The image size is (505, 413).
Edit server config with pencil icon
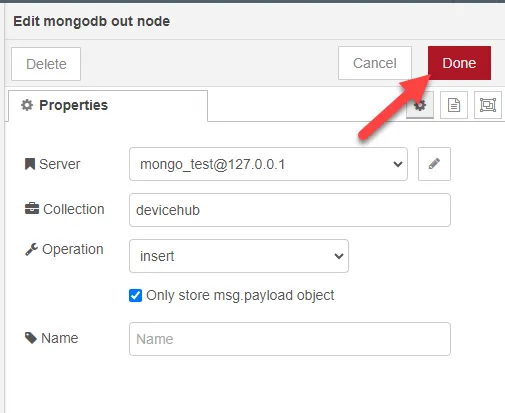(x=434, y=164)
